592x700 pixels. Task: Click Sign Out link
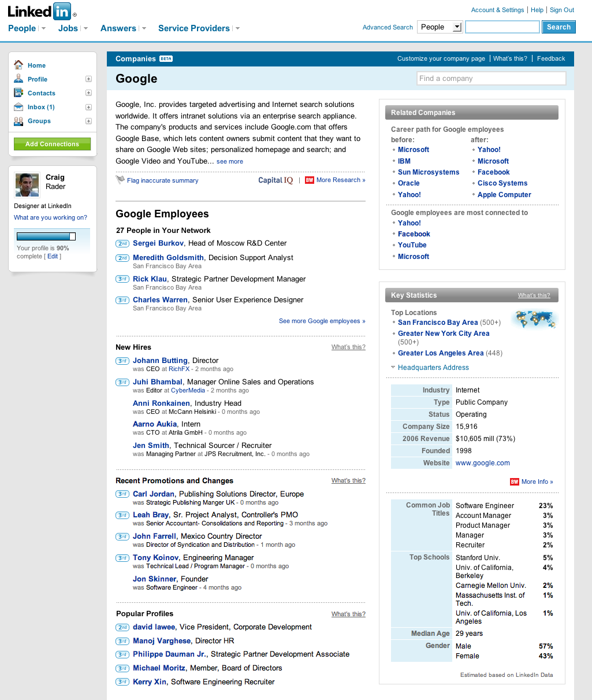click(x=562, y=10)
